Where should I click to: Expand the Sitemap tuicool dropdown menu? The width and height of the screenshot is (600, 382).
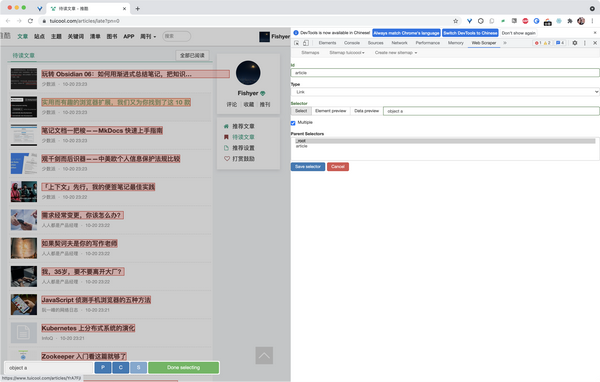click(x=347, y=53)
